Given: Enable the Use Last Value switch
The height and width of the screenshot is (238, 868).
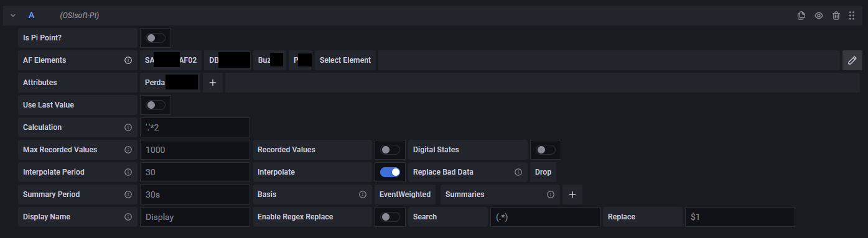Looking at the screenshot, I should tap(156, 105).
